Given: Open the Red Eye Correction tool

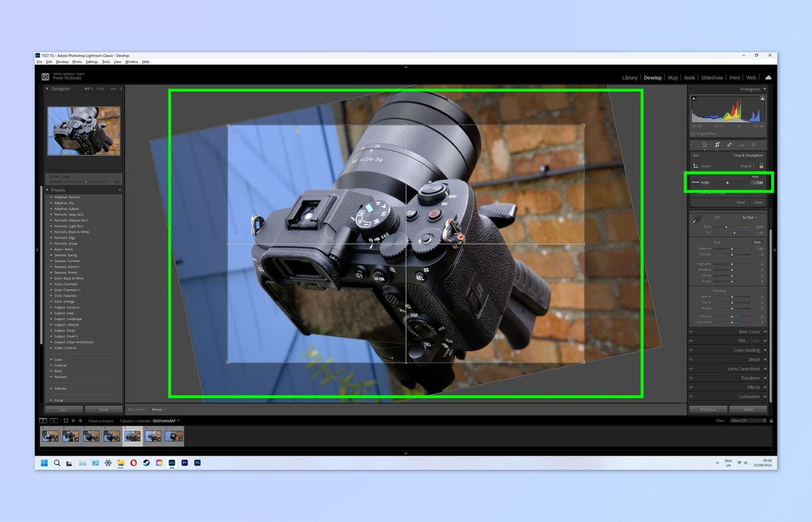Looking at the screenshot, I should 742,145.
